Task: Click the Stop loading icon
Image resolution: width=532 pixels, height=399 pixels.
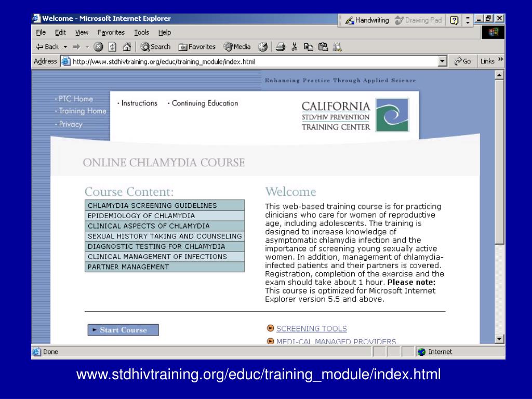Action: click(x=98, y=47)
